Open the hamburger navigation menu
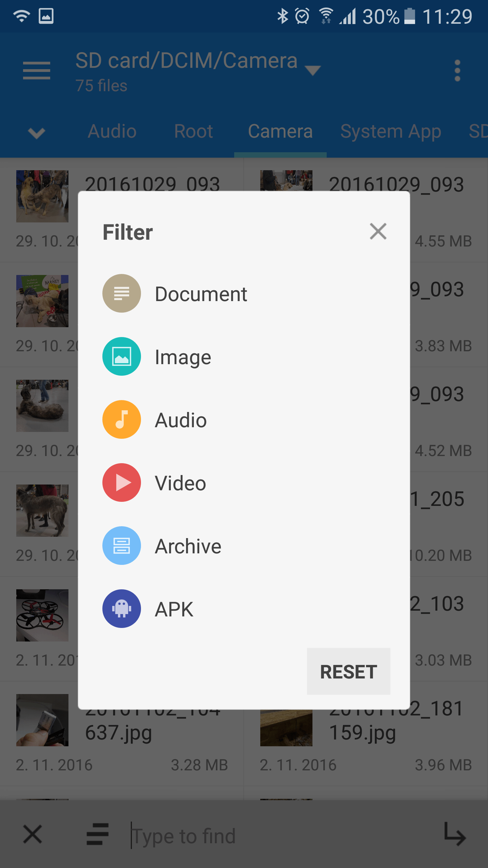This screenshot has width=488, height=868. [x=37, y=71]
